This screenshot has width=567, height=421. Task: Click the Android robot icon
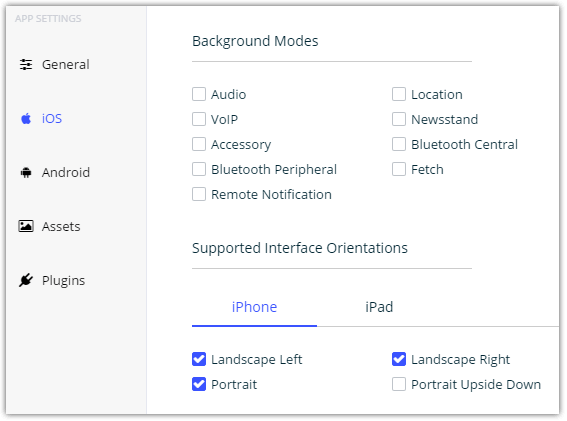(26, 173)
